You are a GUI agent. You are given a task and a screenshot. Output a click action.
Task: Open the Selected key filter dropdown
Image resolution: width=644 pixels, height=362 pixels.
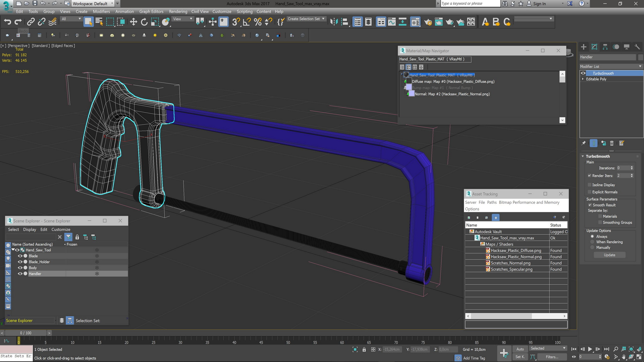(548, 349)
